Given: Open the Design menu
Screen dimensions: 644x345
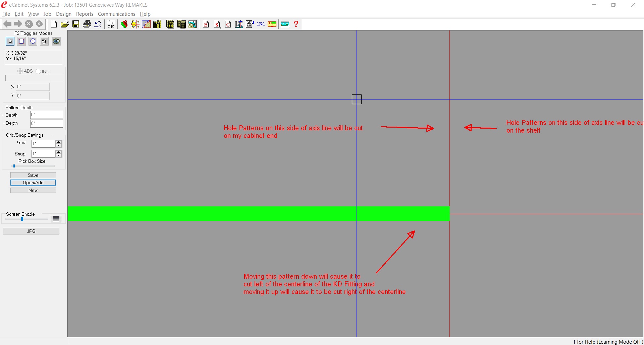Looking at the screenshot, I should coord(64,14).
